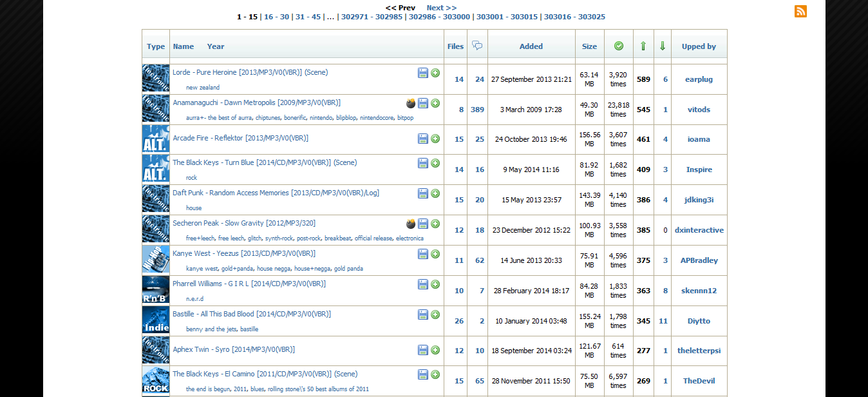Click the Hip Hop category image beside Kanye West - Yeezus
The image size is (868, 397).
156,260
